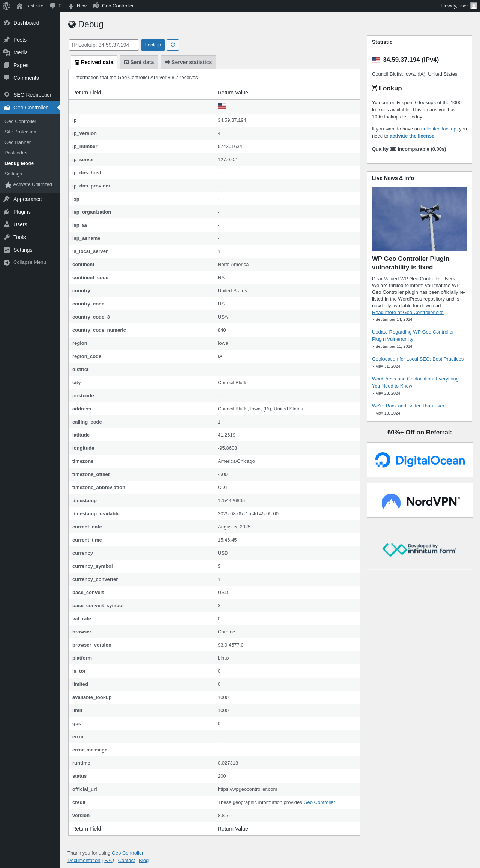The height and width of the screenshot is (868, 480).
Task: Open Postcodes submenu item
Action: coord(30,153)
